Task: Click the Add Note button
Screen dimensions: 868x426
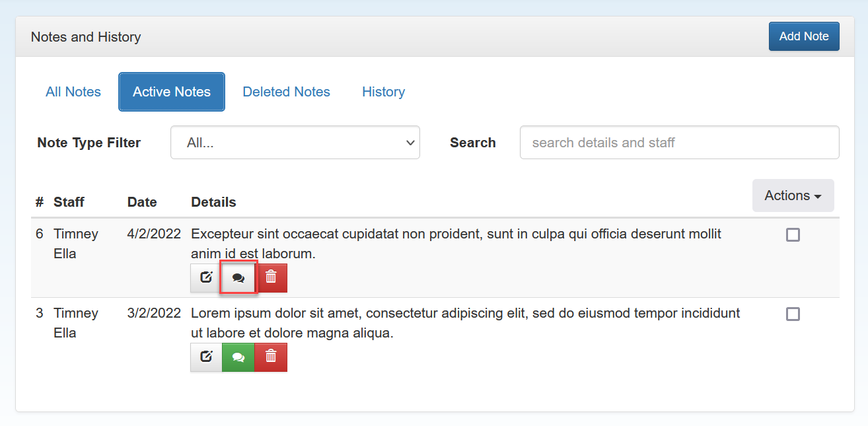Action: (803, 36)
